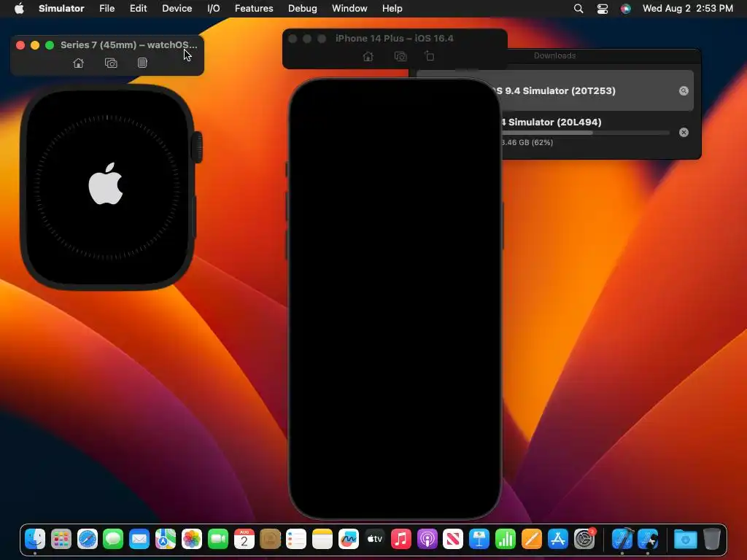Open the Device menu
Image resolution: width=747 pixels, height=560 pixels.
click(177, 8)
